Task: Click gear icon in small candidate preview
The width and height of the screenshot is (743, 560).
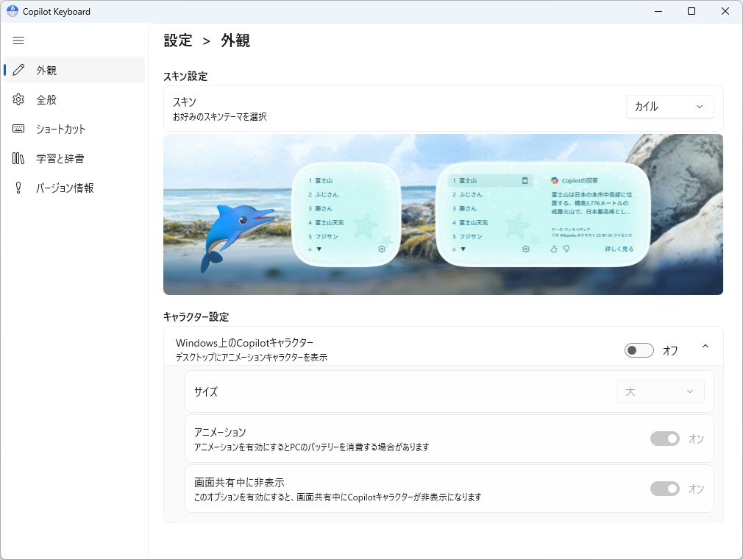Action: click(382, 249)
